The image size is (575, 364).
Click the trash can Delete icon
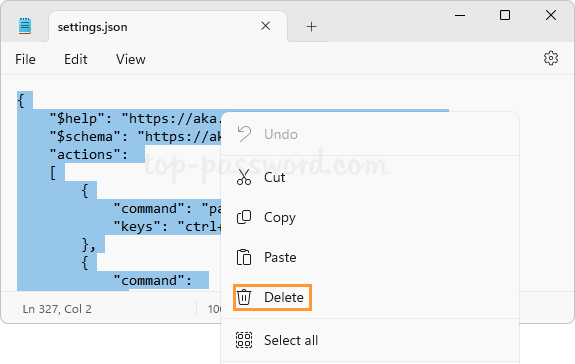[244, 297]
